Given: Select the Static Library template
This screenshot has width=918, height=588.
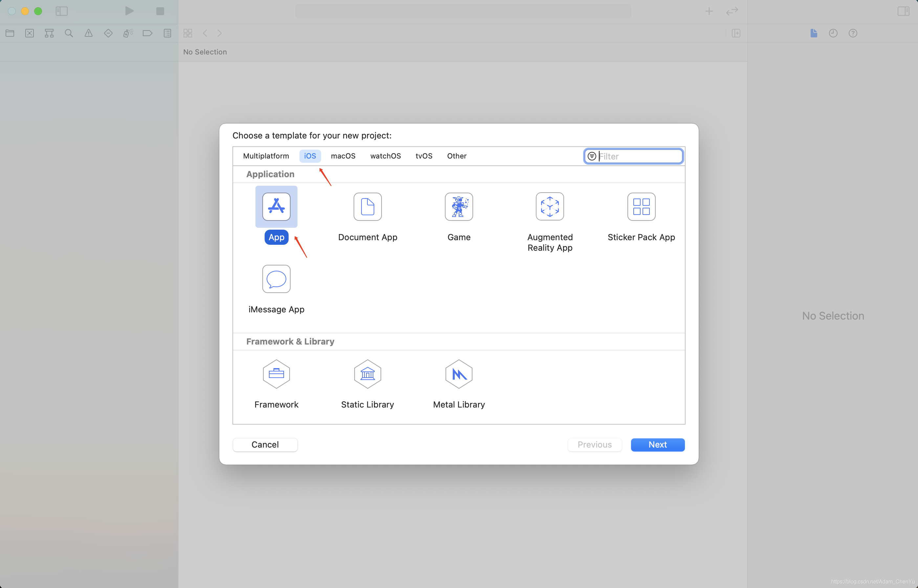Looking at the screenshot, I should [x=367, y=374].
